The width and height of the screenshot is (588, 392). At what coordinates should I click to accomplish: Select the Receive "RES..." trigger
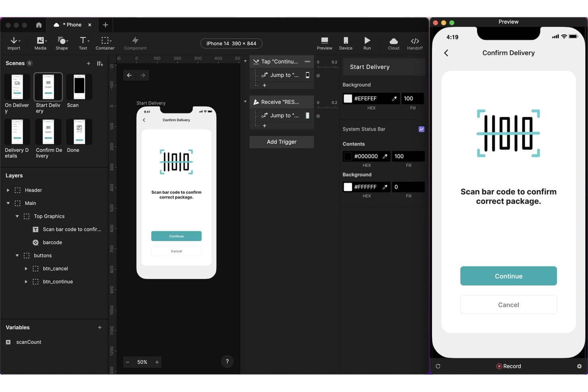pos(281,102)
